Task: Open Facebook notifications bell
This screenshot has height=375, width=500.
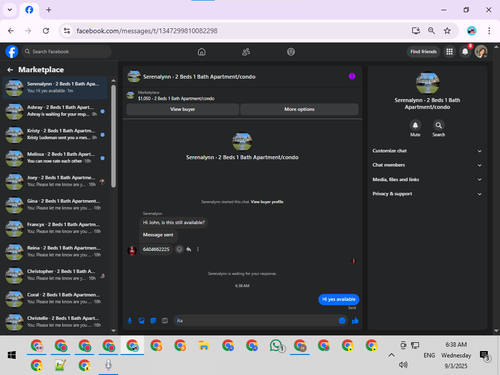Action: (x=465, y=52)
